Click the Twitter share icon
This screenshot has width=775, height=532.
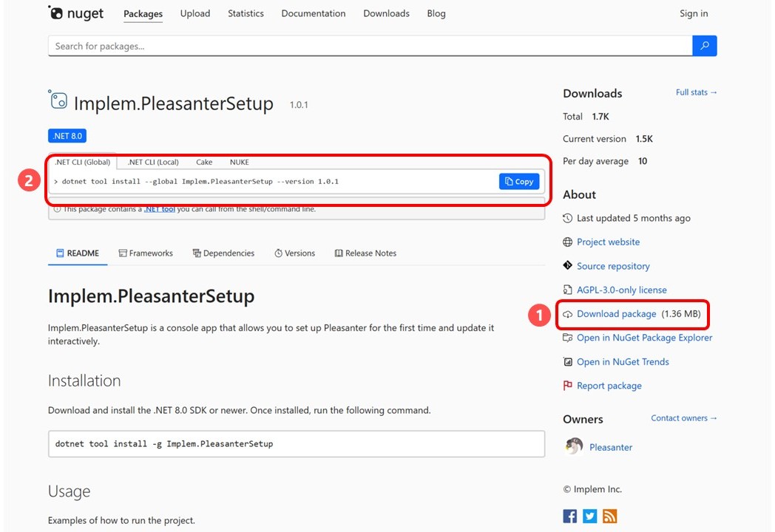pyautogui.click(x=589, y=516)
